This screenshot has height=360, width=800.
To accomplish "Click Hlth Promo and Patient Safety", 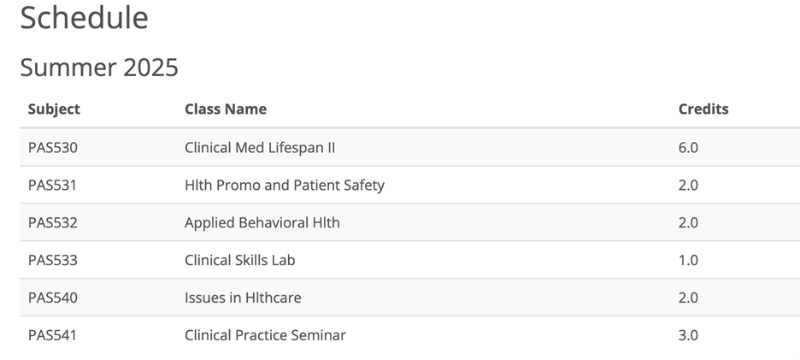I will tap(285, 185).
